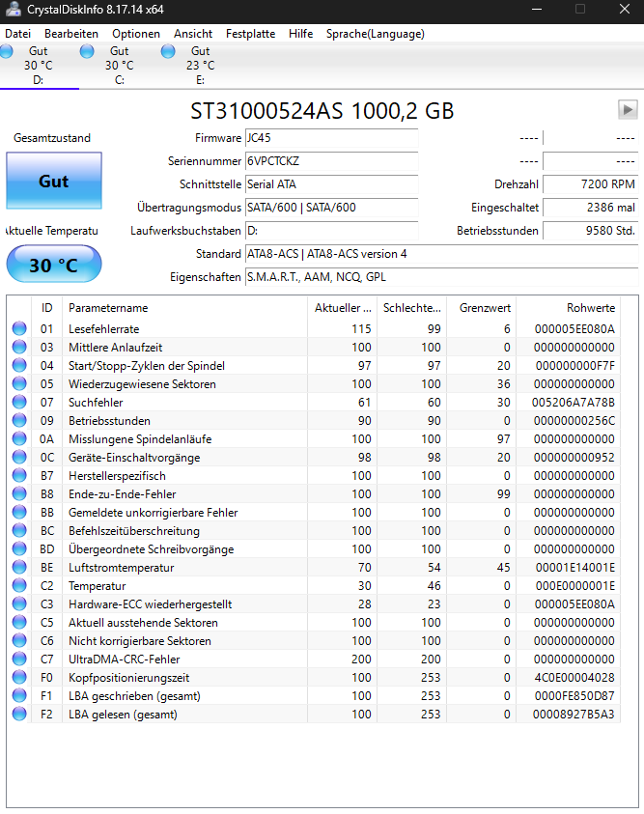Click the Schlechte... column header
Image resolution: width=644 pixels, height=814 pixels.
point(411,308)
